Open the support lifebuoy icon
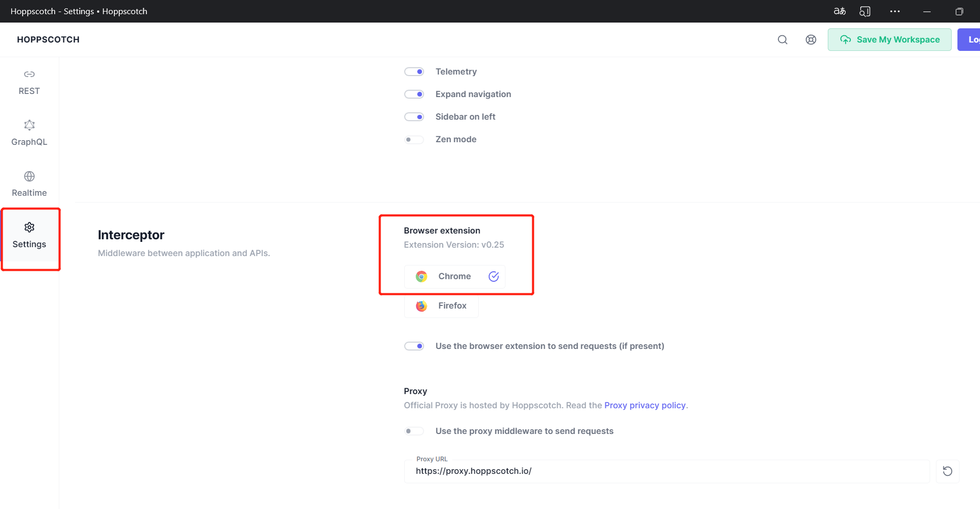The width and height of the screenshot is (980, 509). click(x=810, y=40)
